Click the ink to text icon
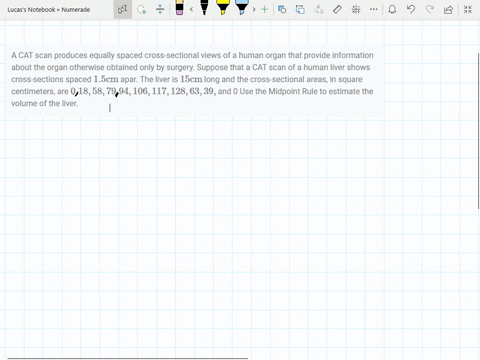The width and height of the screenshot is (480, 360). 319,9
